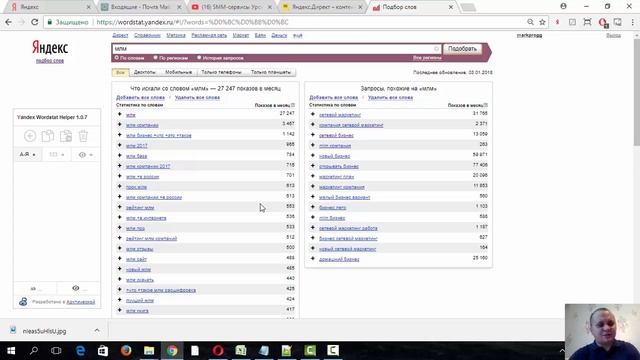
Task: Click the plus icon beside 'маркетинг план'
Action: [x=313, y=176]
